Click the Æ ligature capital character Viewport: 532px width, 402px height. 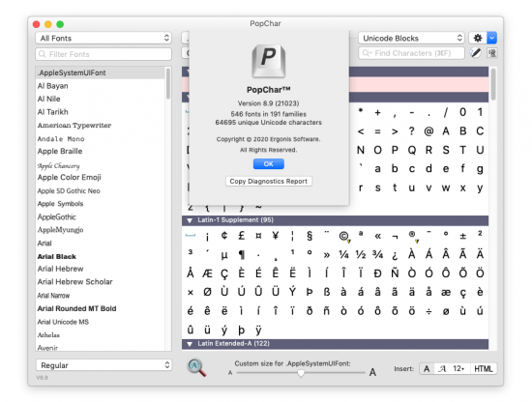[207, 273]
